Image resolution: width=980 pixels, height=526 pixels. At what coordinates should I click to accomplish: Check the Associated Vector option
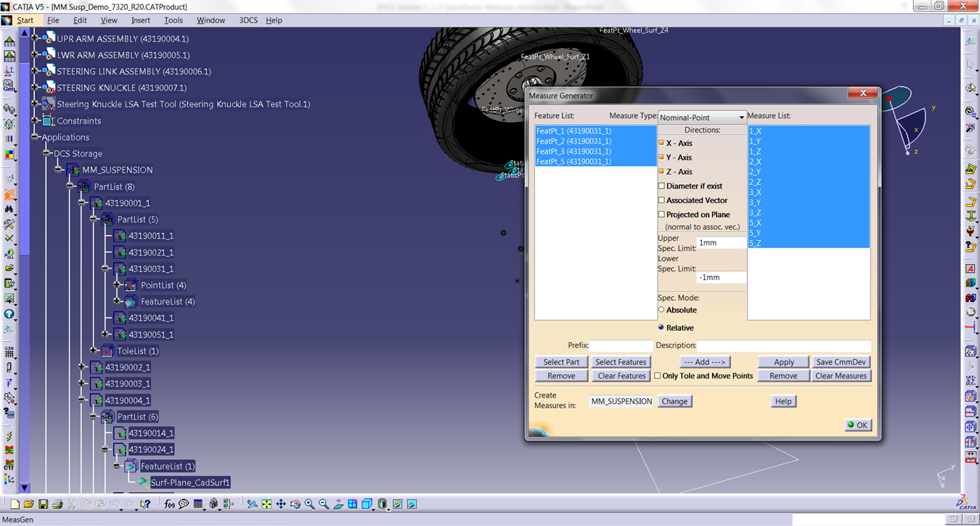pyautogui.click(x=660, y=200)
